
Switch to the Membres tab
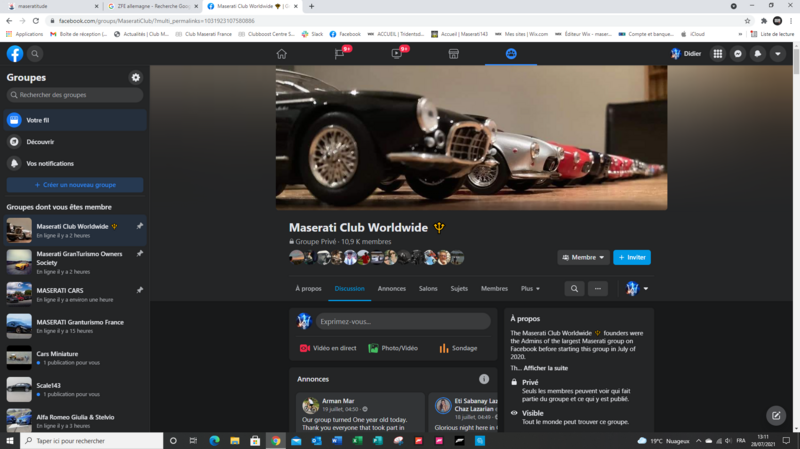coord(494,288)
